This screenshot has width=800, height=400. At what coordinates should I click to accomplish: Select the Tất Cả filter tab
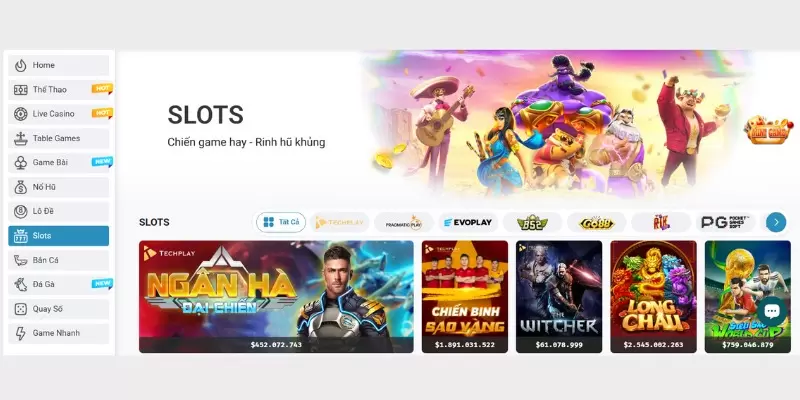pyautogui.click(x=281, y=222)
